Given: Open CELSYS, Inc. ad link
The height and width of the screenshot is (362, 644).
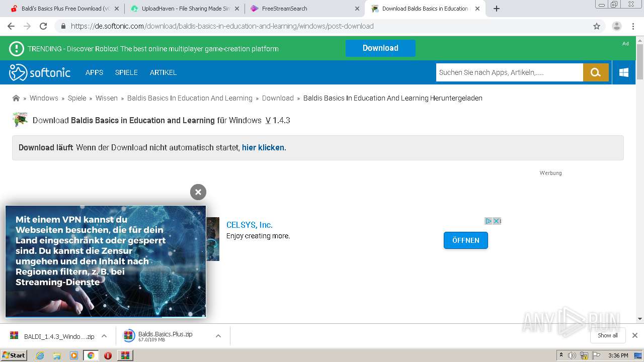Looking at the screenshot, I should (249, 225).
